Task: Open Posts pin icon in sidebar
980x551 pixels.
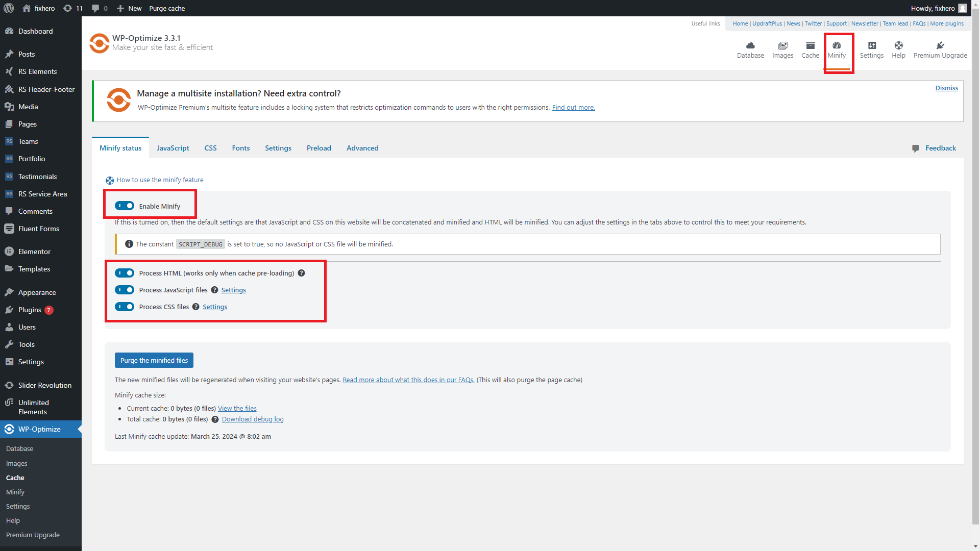Action: click(9, 54)
